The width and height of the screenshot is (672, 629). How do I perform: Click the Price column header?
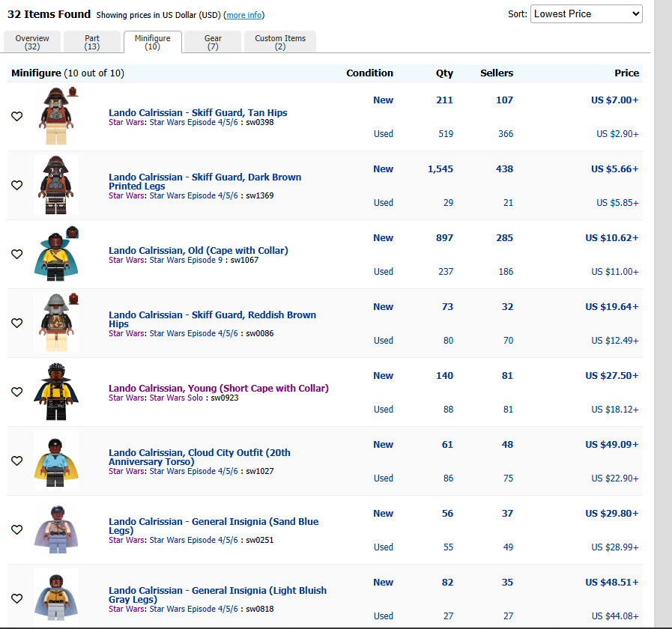tap(626, 73)
